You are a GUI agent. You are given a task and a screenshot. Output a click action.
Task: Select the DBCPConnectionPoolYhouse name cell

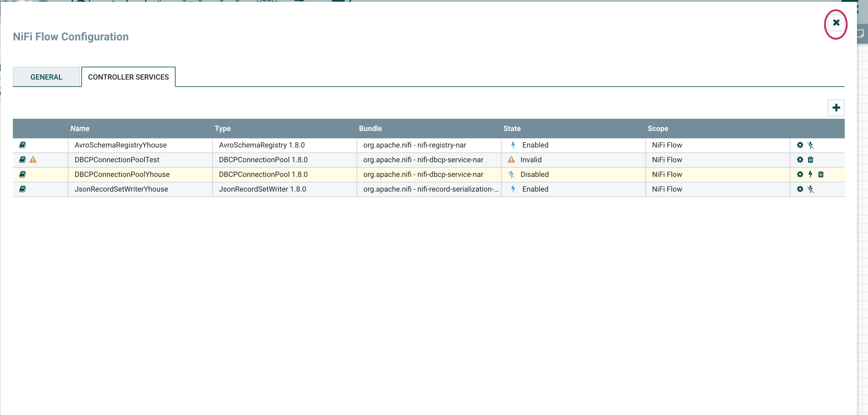click(140, 174)
